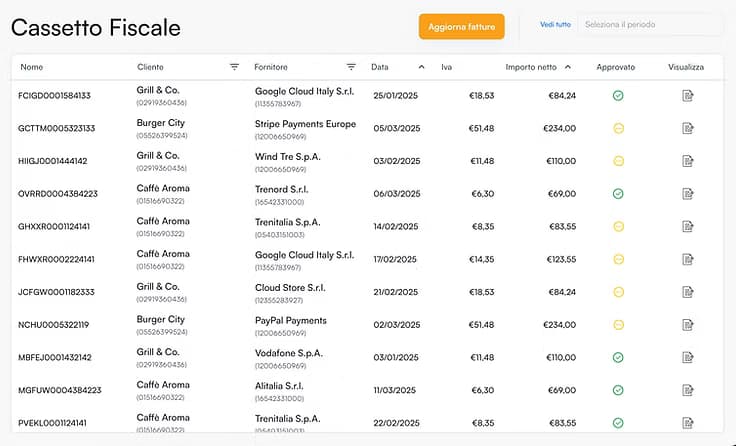Screen dimensions: 736x446
Task: Toggle approved status for MBFEJ0001432142
Action: click(618, 357)
